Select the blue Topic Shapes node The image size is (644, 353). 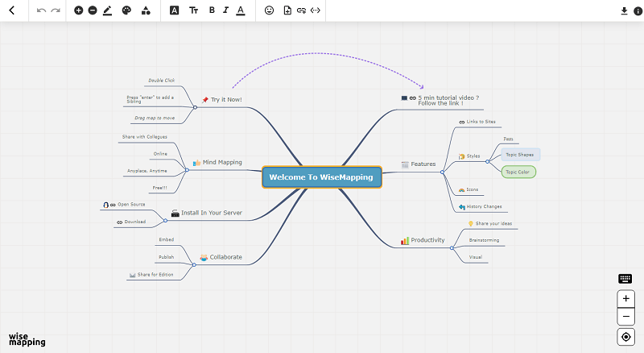(520, 155)
